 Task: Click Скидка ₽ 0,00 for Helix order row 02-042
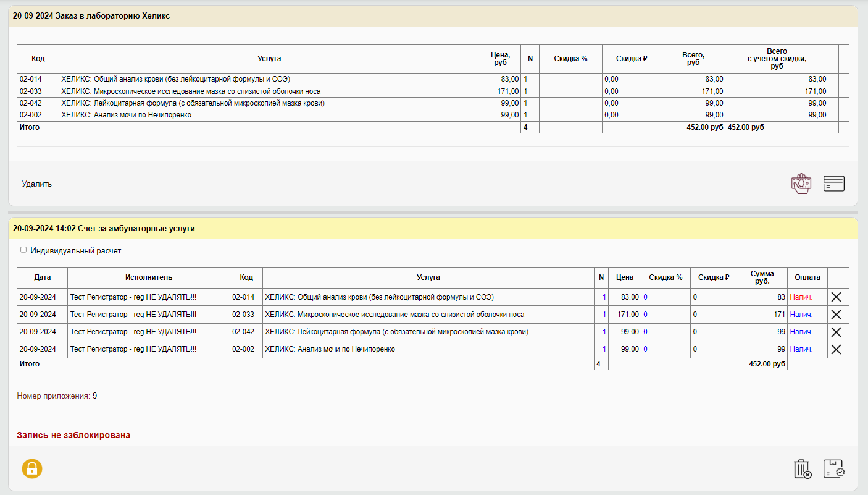point(611,103)
